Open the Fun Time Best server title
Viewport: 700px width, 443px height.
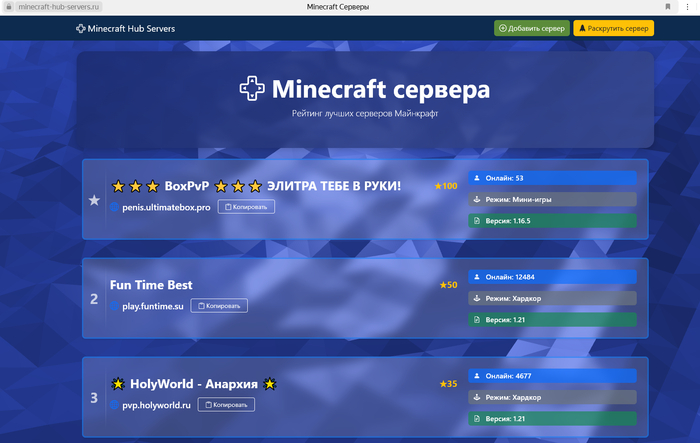tap(151, 285)
